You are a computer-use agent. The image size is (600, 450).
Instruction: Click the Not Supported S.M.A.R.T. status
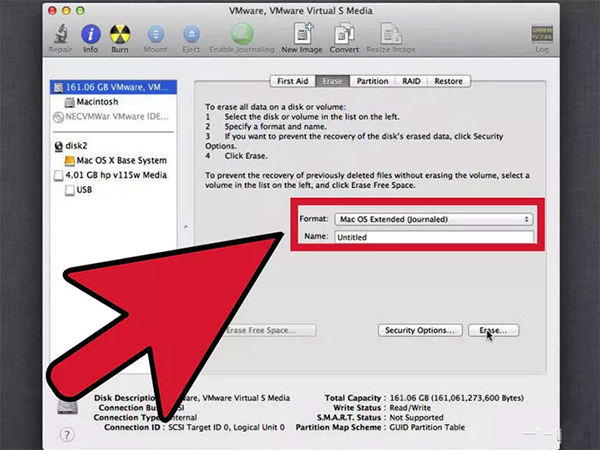click(x=416, y=417)
